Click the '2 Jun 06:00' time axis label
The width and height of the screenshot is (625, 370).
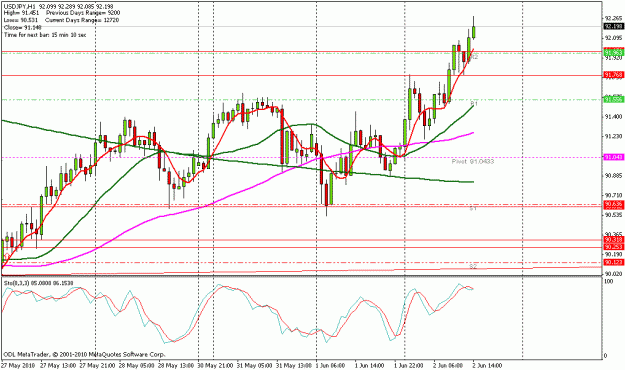[x=448, y=365]
